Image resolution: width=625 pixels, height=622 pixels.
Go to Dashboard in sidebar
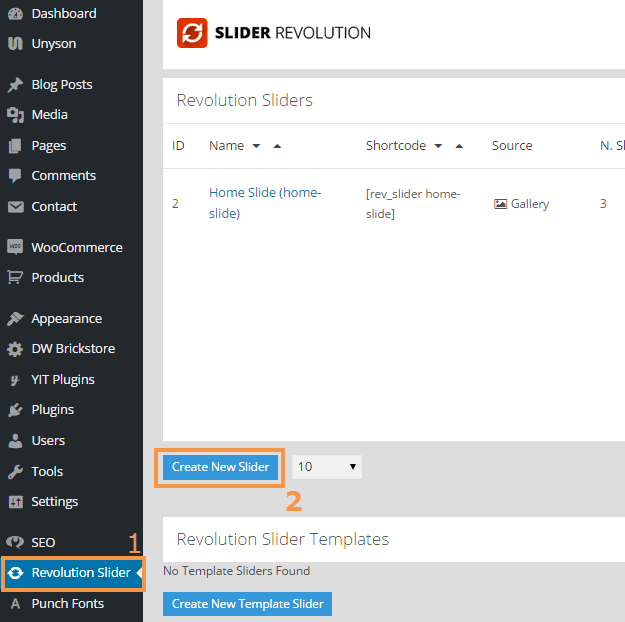pos(63,13)
